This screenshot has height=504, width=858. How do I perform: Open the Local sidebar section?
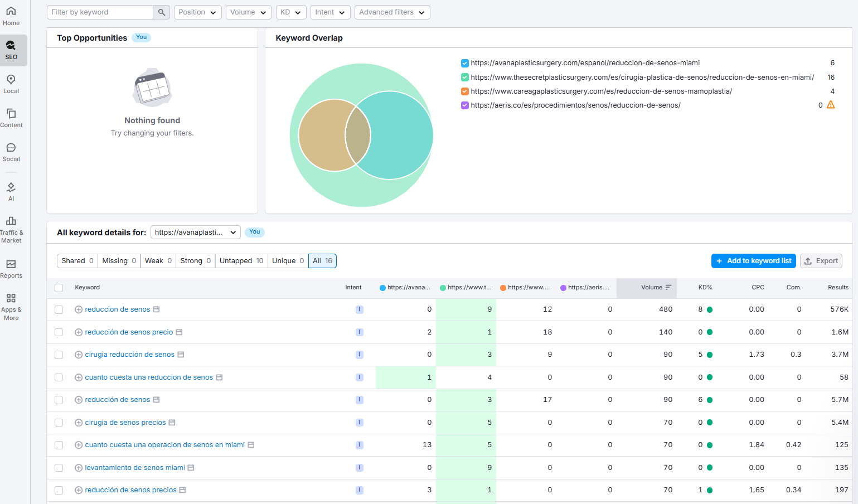point(11,84)
